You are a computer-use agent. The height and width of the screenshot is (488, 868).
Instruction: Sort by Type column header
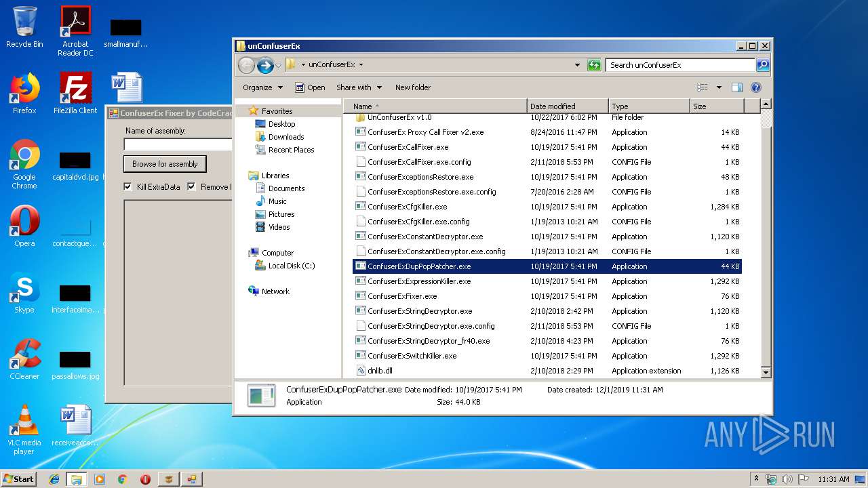pos(649,106)
